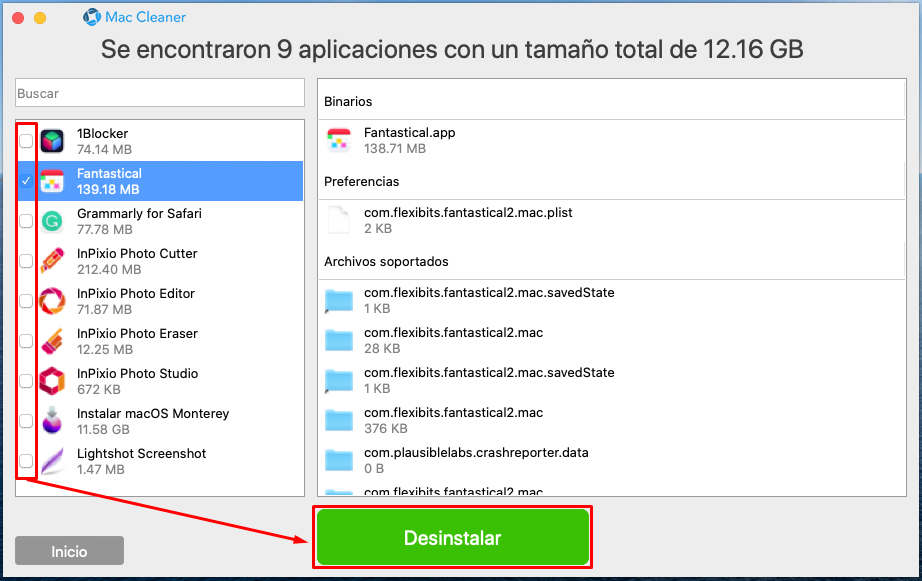The height and width of the screenshot is (581, 922).
Task: Click the 1Blocker app icon
Action: [x=52, y=141]
